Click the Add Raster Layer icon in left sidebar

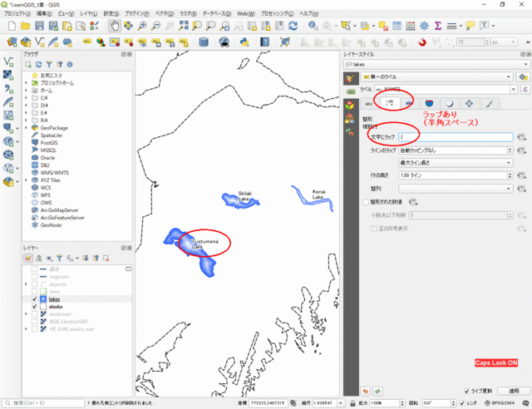tap(8, 75)
